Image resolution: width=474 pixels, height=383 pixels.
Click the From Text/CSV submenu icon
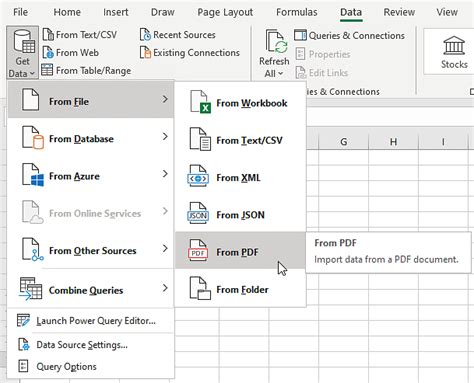click(x=200, y=139)
